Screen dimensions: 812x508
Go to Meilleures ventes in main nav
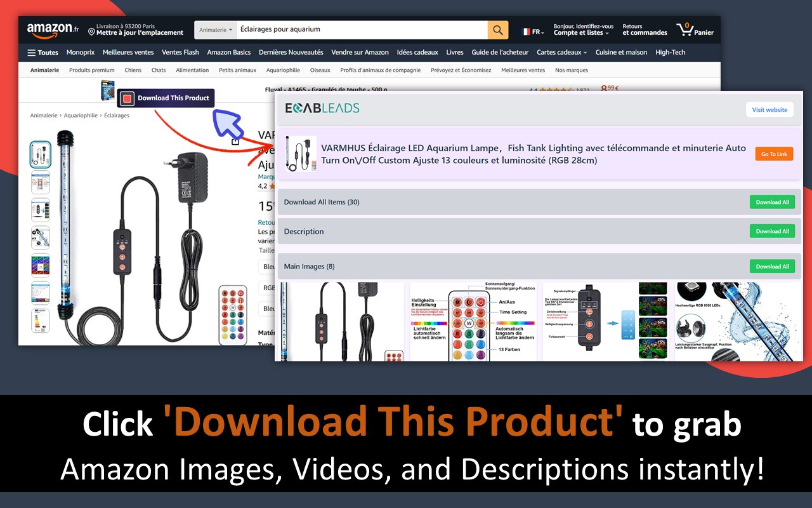pyautogui.click(x=128, y=53)
